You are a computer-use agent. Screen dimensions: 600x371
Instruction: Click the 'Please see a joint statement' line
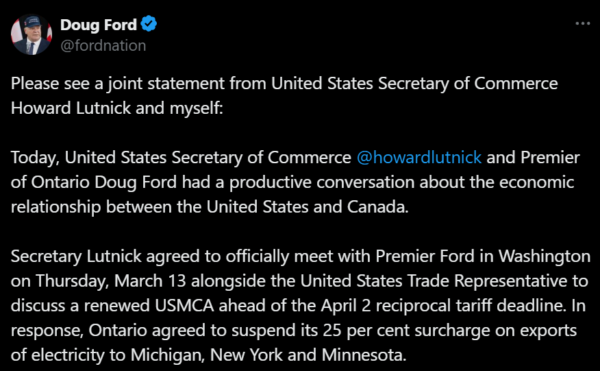pos(284,84)
